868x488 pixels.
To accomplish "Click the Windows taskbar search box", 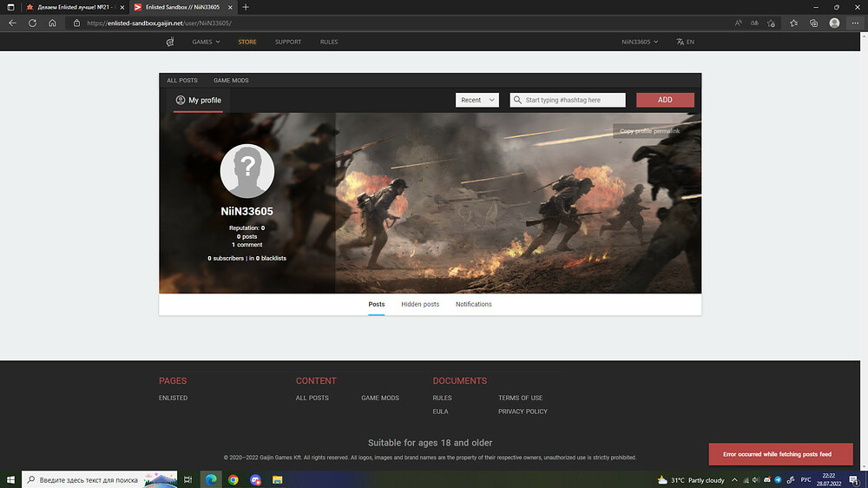I will coord(100,479).
